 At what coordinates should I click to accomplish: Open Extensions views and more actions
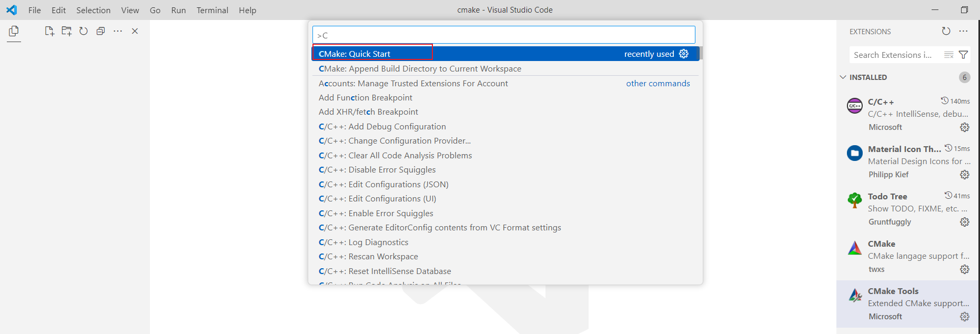963,31
